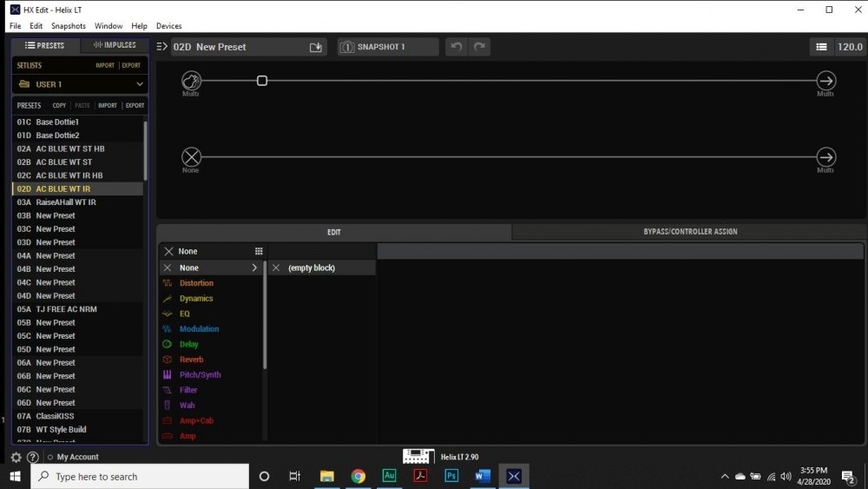Select preset 07B WT Style Build

point(77,429)
